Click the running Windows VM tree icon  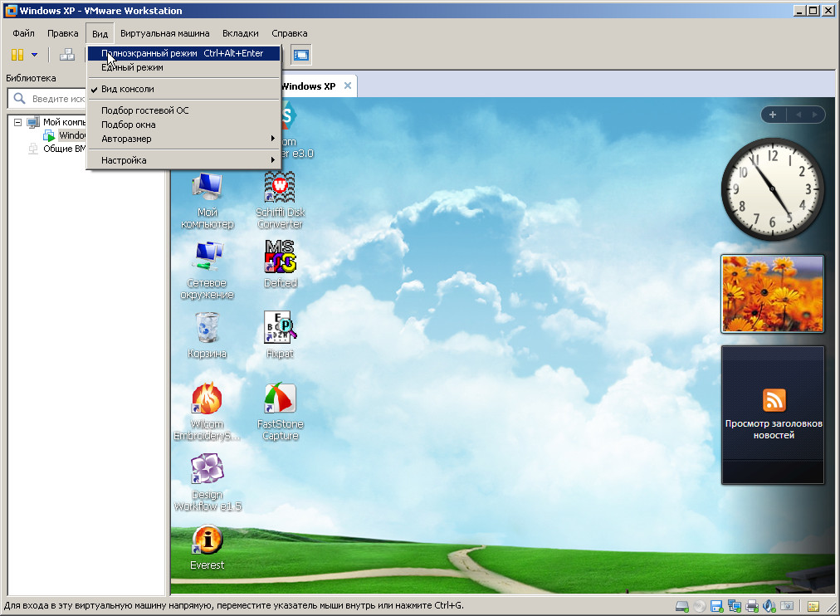coord(49,135)
